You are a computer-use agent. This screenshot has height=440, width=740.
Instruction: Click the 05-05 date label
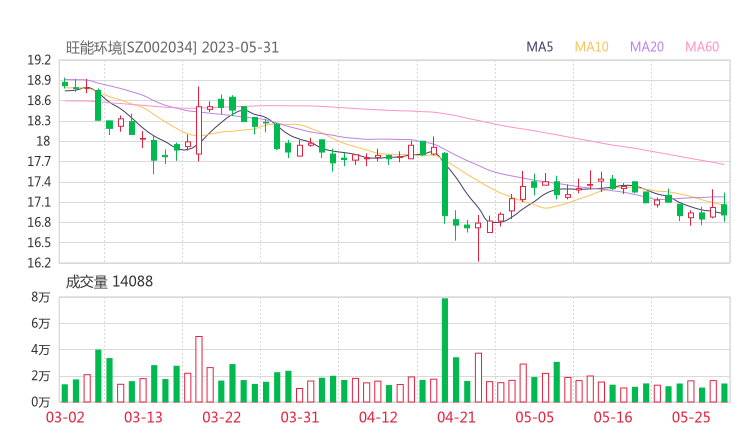(535, 417)
